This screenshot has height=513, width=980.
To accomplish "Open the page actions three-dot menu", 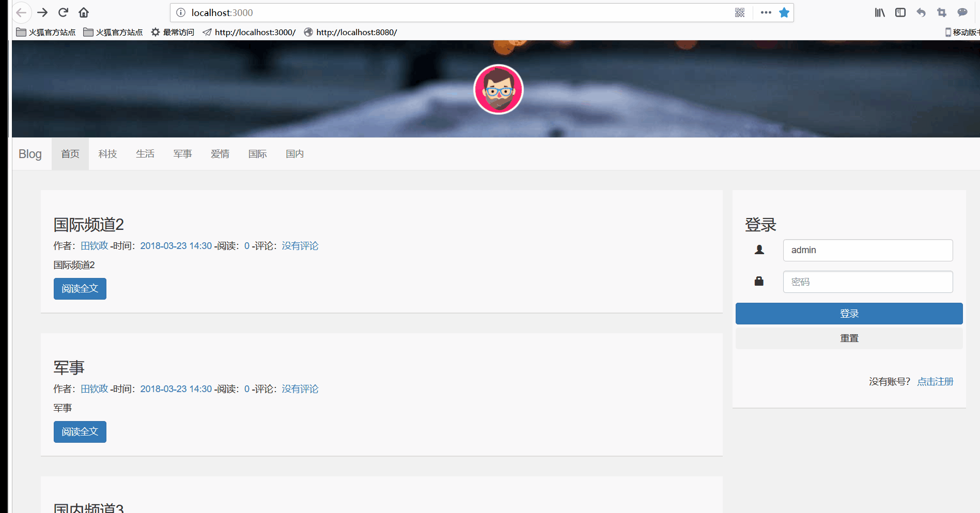I will coord(766,12).
